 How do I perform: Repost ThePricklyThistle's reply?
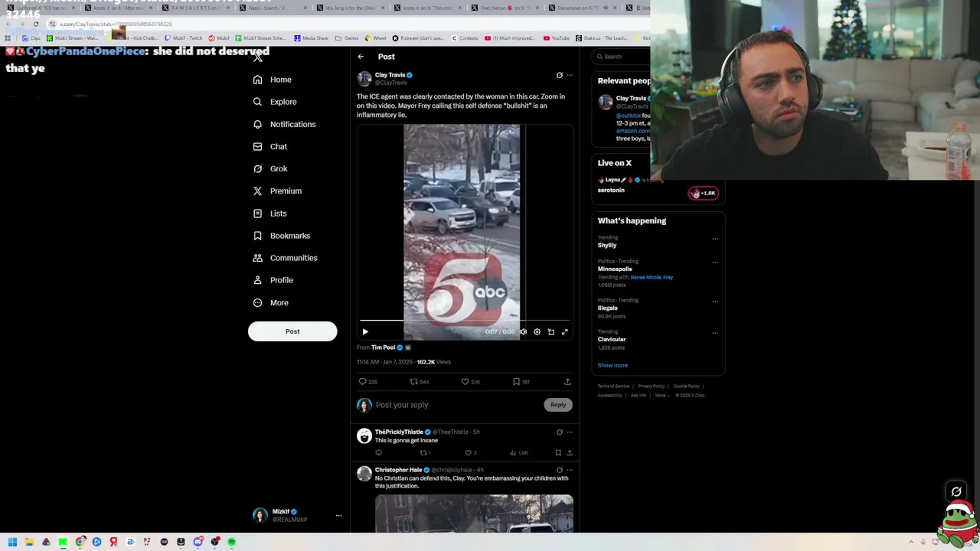423,453
